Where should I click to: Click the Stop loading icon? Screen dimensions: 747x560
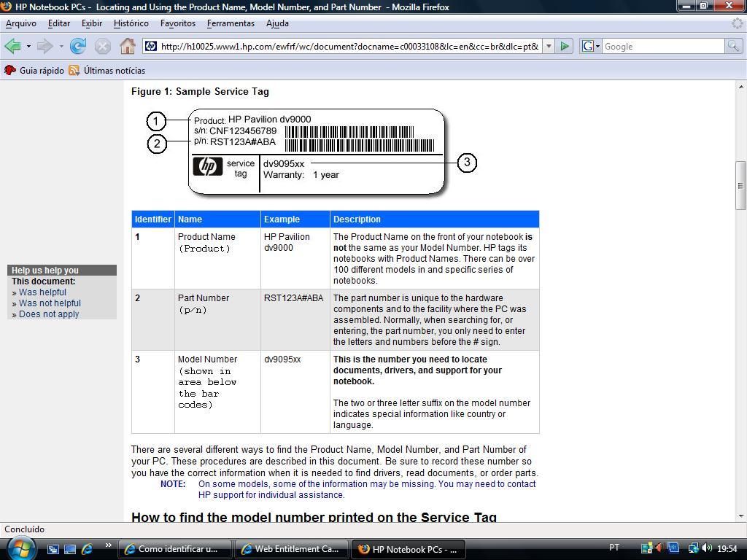[102, 46]
